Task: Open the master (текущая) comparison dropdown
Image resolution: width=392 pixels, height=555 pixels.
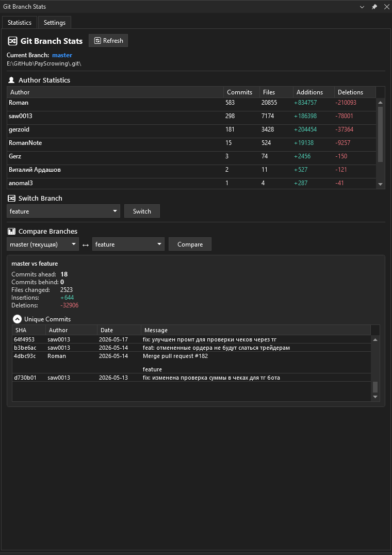Action: click(x=43, y=244)
